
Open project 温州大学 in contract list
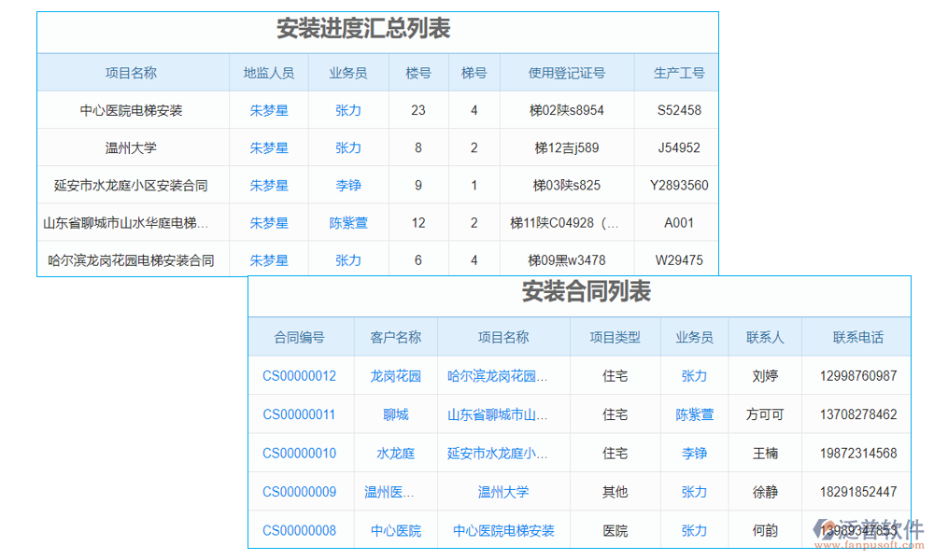[499, 492]
